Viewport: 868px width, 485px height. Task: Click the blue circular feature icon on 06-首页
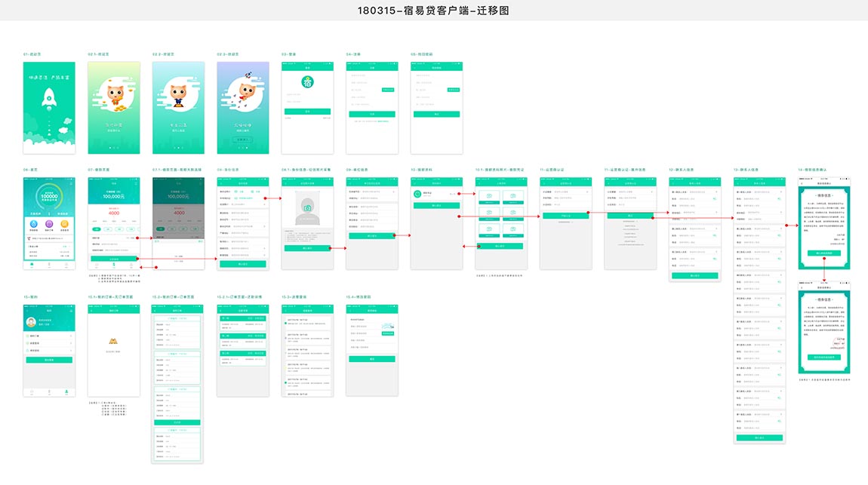[x=33, y=225]
